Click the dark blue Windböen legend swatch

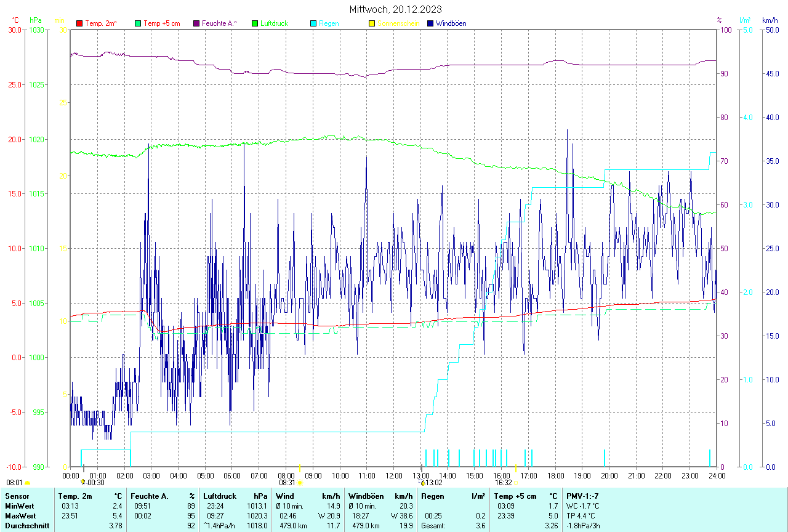(430, 23)
